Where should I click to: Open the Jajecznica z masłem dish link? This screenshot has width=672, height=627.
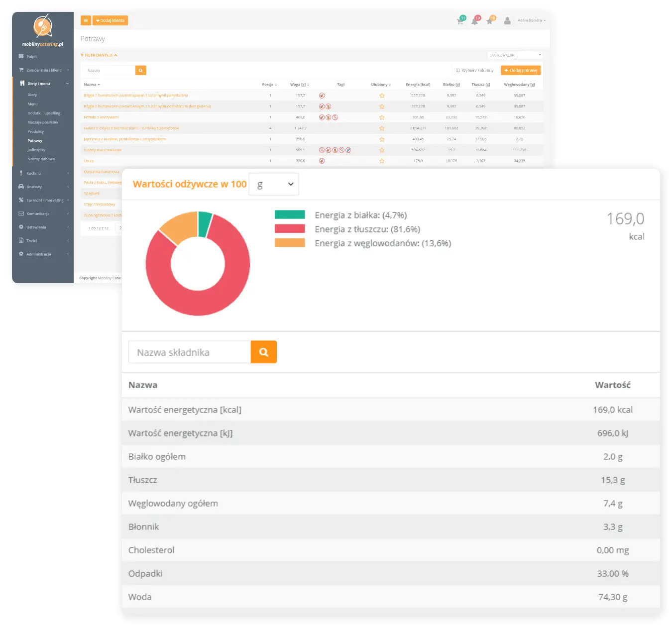pos(125,139)
